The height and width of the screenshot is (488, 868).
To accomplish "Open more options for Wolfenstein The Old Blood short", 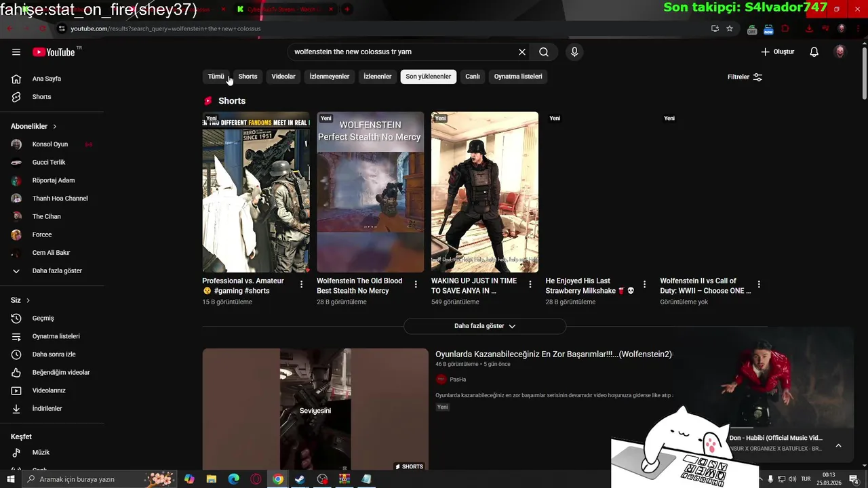I will (416, 285).
